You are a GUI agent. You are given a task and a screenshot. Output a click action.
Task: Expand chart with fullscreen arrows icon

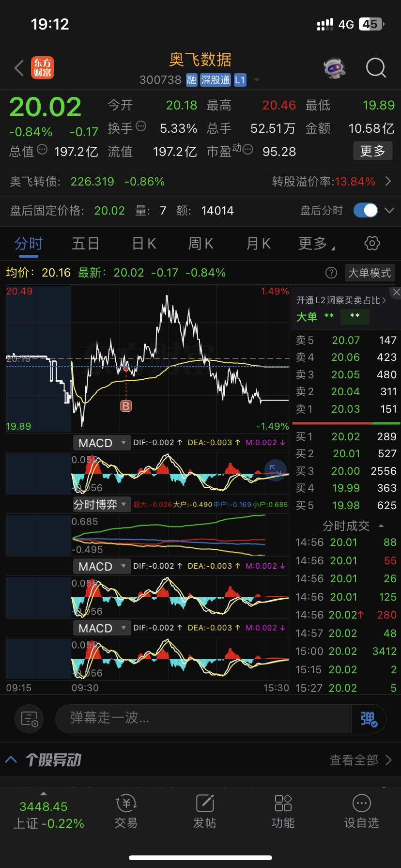(275, 469)
